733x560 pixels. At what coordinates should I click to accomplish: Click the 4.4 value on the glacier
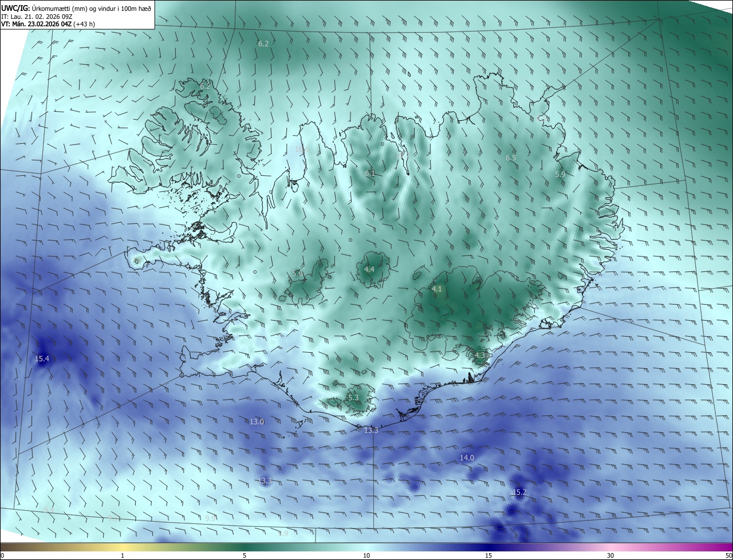369,270
